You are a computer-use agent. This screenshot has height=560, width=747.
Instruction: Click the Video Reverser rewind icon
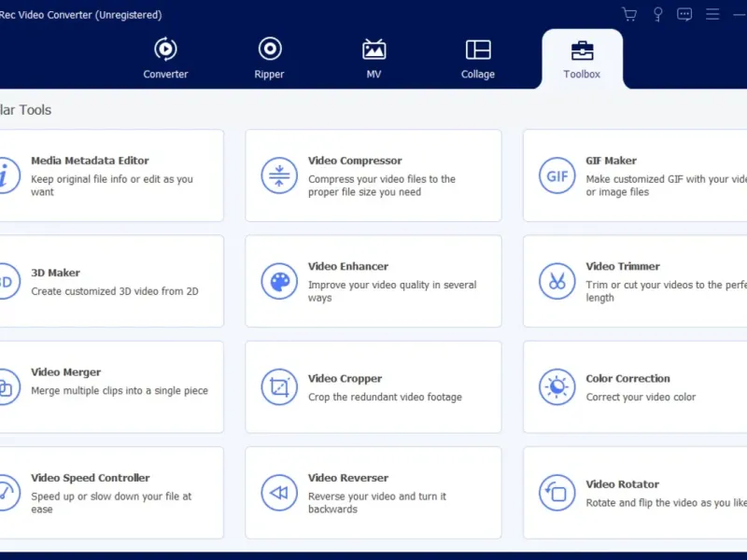click(279, 493)
